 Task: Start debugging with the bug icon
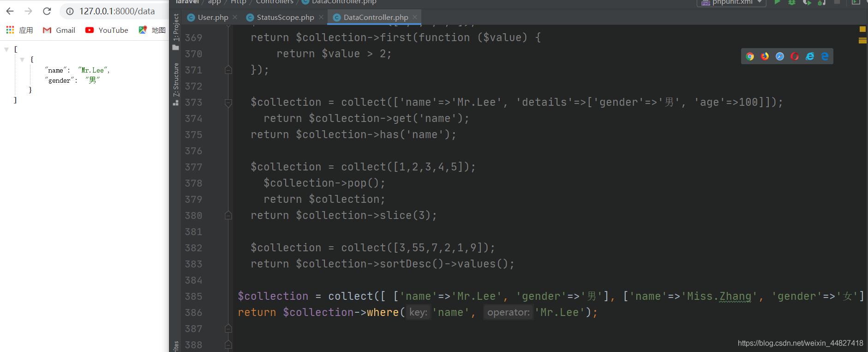coord(792,2)
